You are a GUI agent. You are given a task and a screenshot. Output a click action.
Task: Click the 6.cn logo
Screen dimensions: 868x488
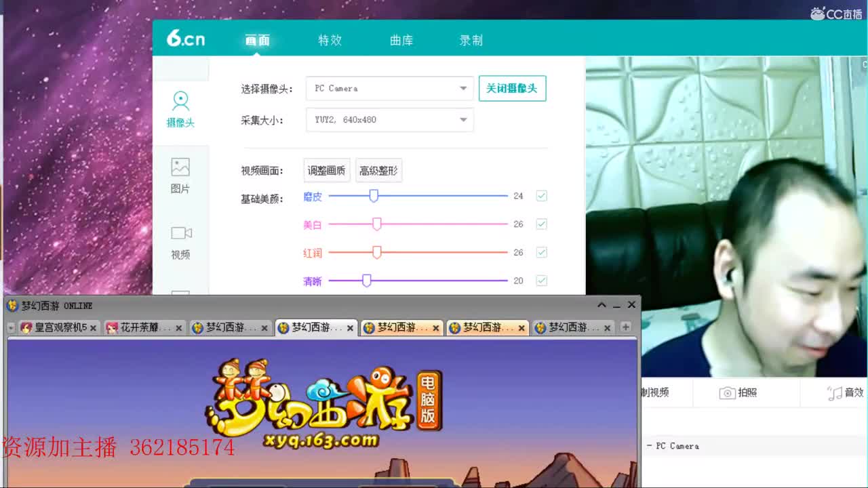pos(186,39)
